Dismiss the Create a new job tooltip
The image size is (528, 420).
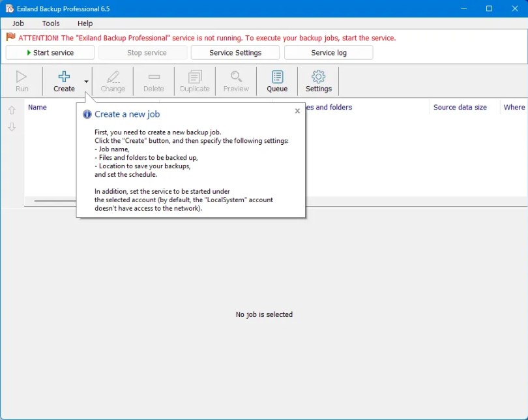click(x=297, y=111)
